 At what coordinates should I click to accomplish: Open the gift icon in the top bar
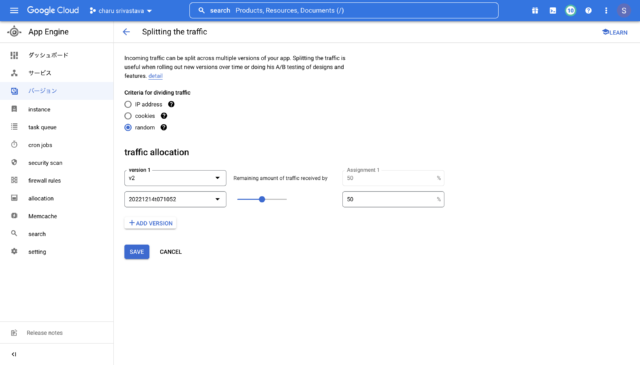click(535, 11)
